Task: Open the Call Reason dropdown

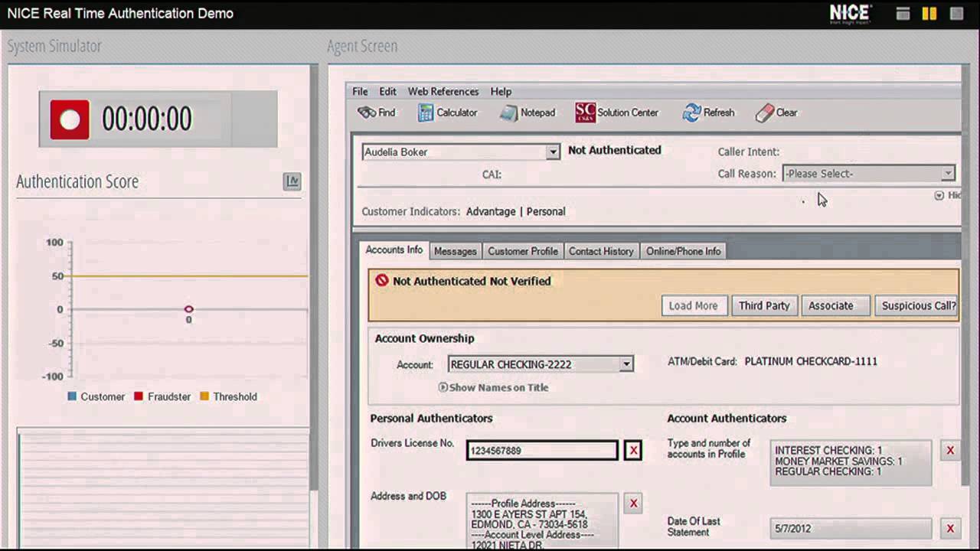Action: (x=948, y=174)
